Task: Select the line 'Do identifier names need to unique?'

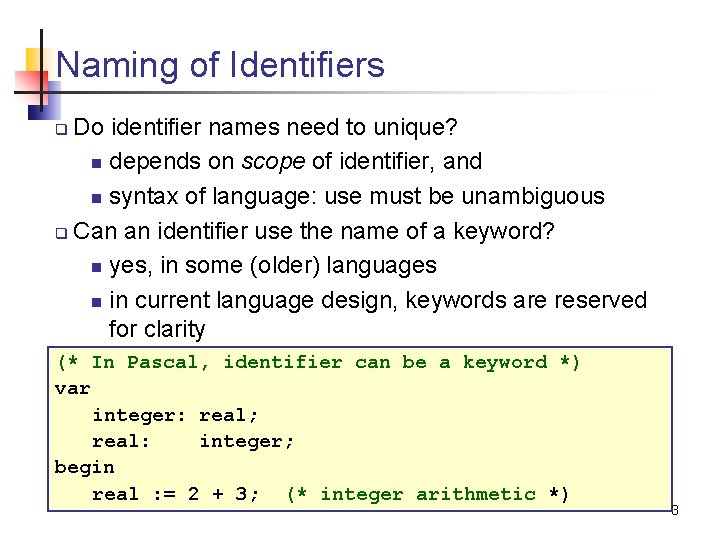Action: [265, 127]
